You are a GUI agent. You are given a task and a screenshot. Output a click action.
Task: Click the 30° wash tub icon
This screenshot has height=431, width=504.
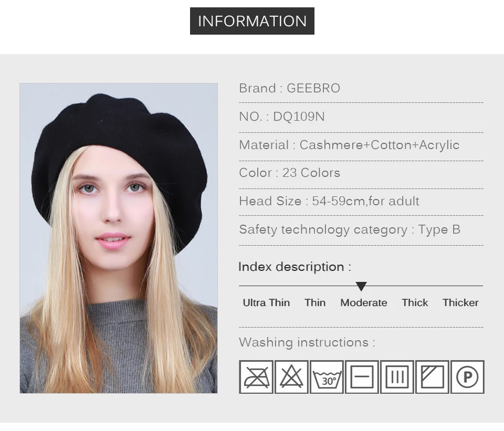pos(327,377)
